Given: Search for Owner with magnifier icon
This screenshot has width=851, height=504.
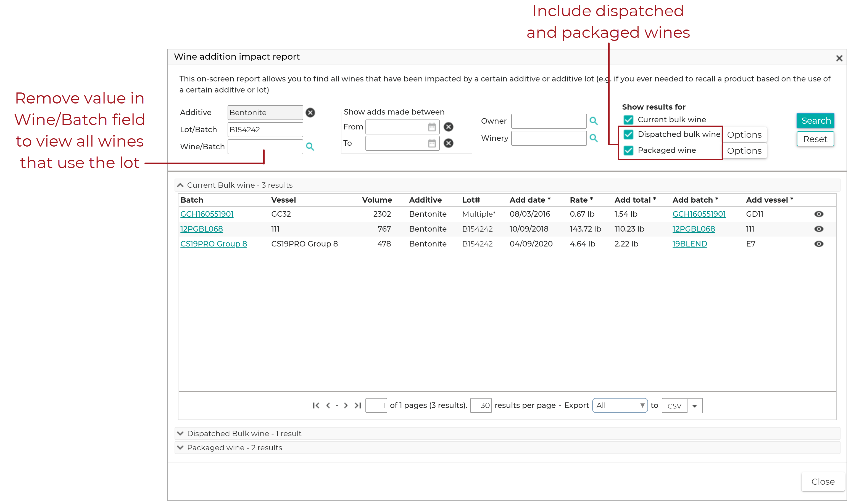Looking at the screenshot, I should click(593, 121).
